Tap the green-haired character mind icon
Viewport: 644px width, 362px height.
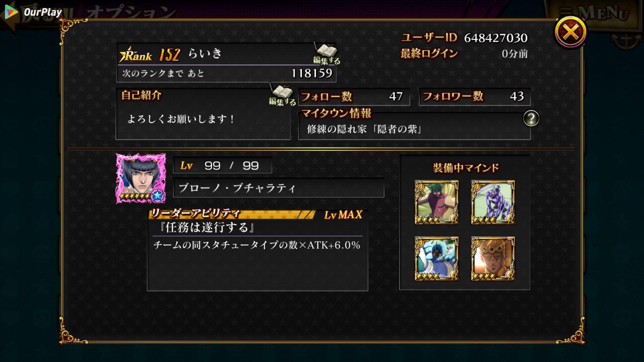436,202
